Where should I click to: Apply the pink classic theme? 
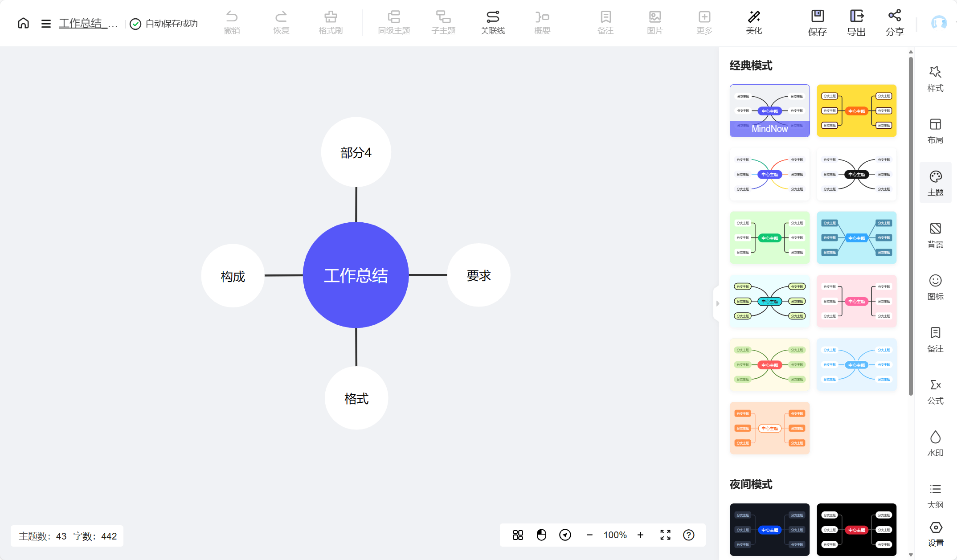(x=856, y=301)
